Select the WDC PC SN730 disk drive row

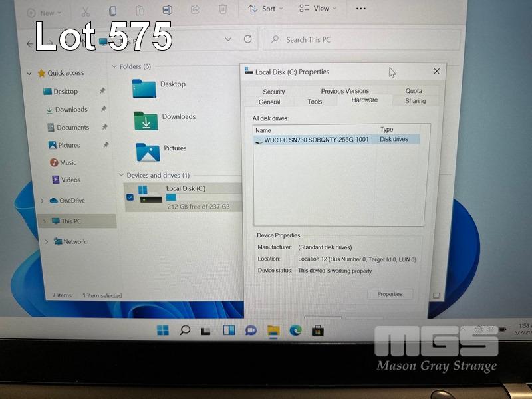click(x=316, y=140)
